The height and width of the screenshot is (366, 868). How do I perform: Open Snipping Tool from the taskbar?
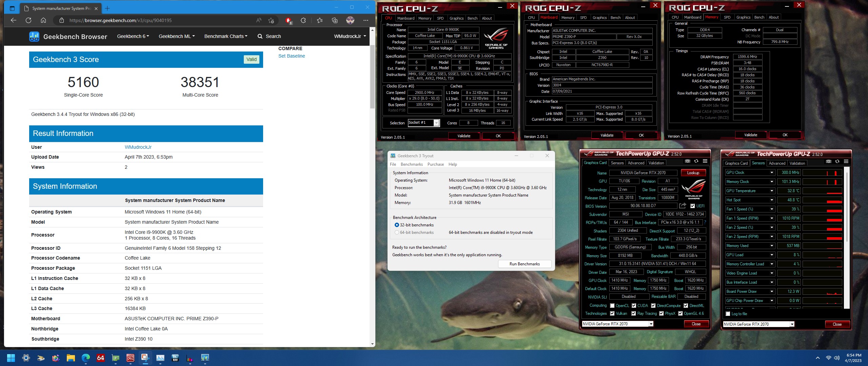tap(145, 358)
